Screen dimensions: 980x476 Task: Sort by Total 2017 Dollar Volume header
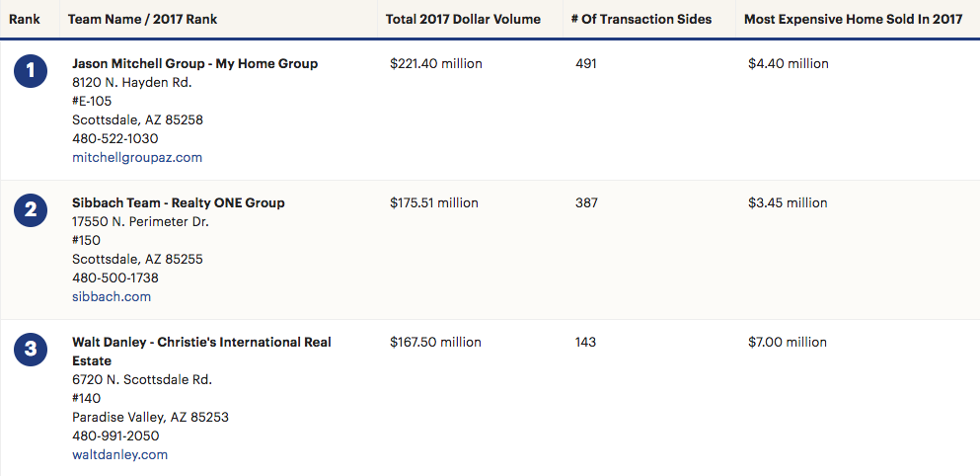463,20
